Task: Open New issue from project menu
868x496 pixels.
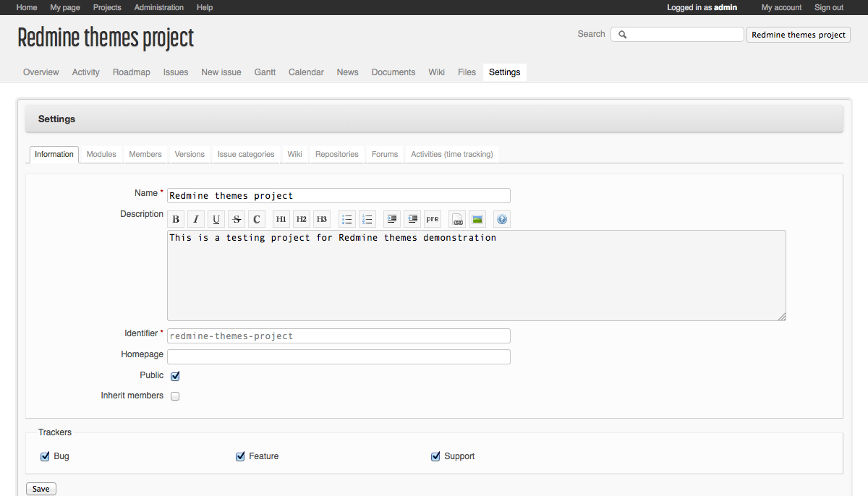Action: point(221,72)
